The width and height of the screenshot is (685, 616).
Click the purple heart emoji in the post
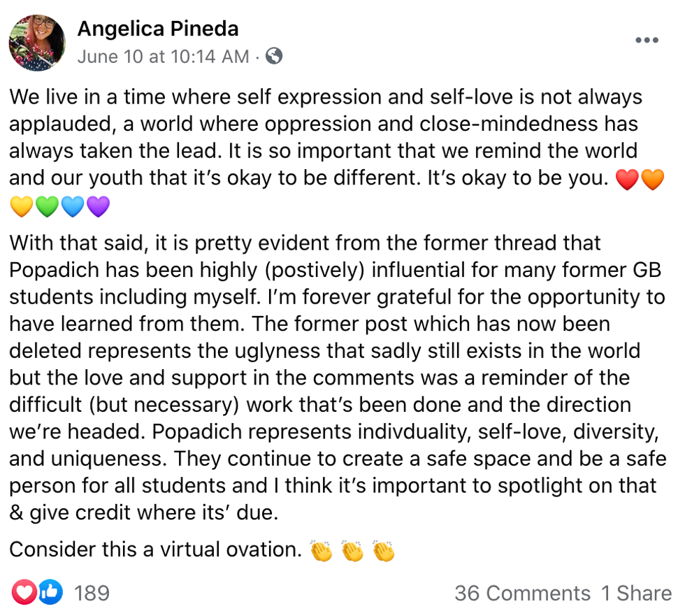pyautogui.click(x=98, y=207)
